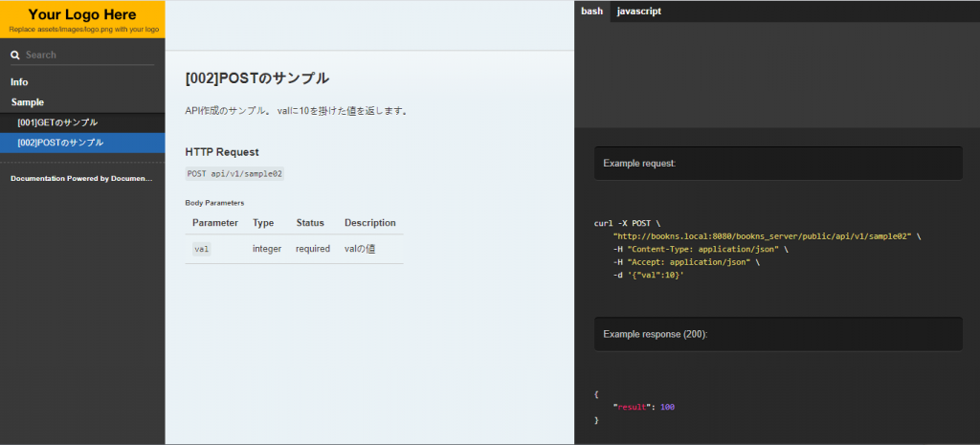980x445 pixels.
Task: Select the highlighted [002]POSTのサンプル entry
Action: 60,143
